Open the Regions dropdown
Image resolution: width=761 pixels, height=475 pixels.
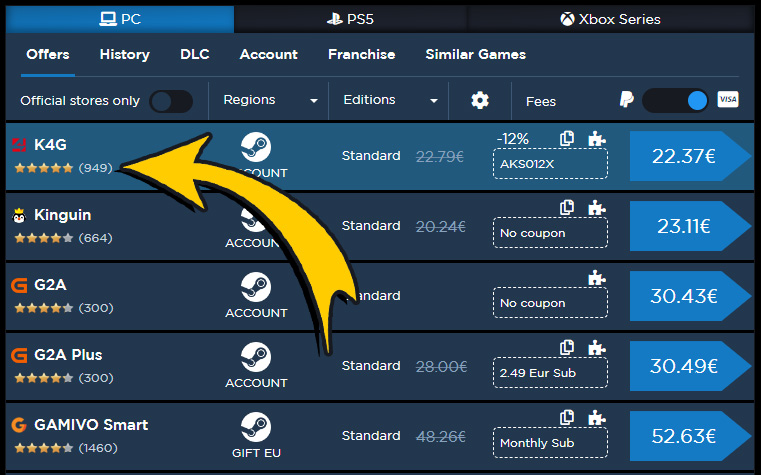click(x=270, y=100)
